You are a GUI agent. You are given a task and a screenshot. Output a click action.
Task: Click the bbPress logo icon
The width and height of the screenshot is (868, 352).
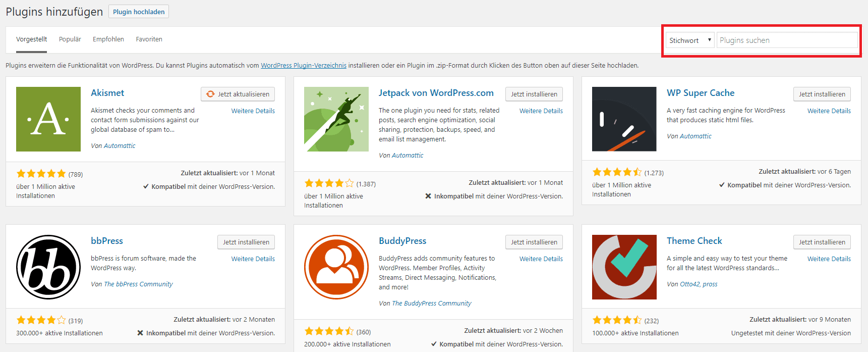(48, 267)
